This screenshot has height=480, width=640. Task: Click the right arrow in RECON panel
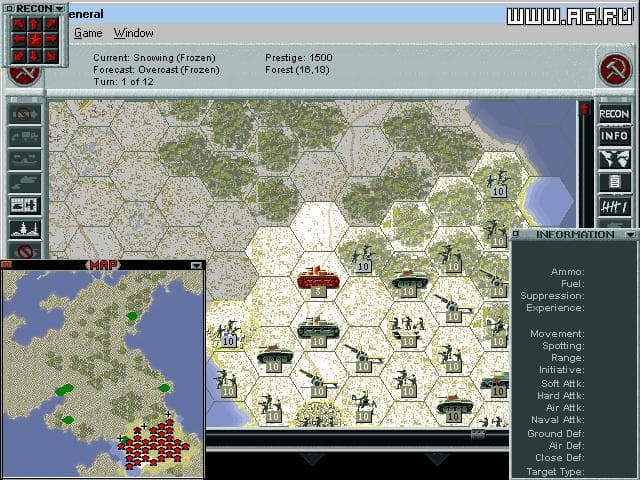[51, 40]
